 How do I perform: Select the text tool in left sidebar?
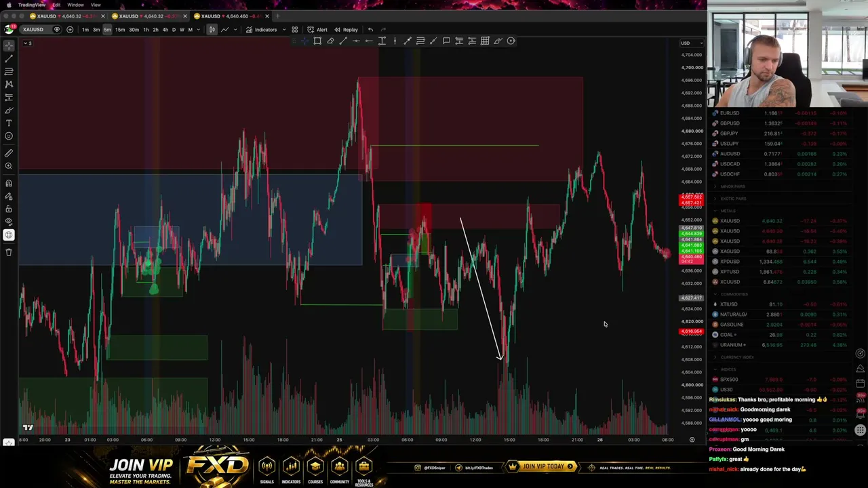point(9,123)
